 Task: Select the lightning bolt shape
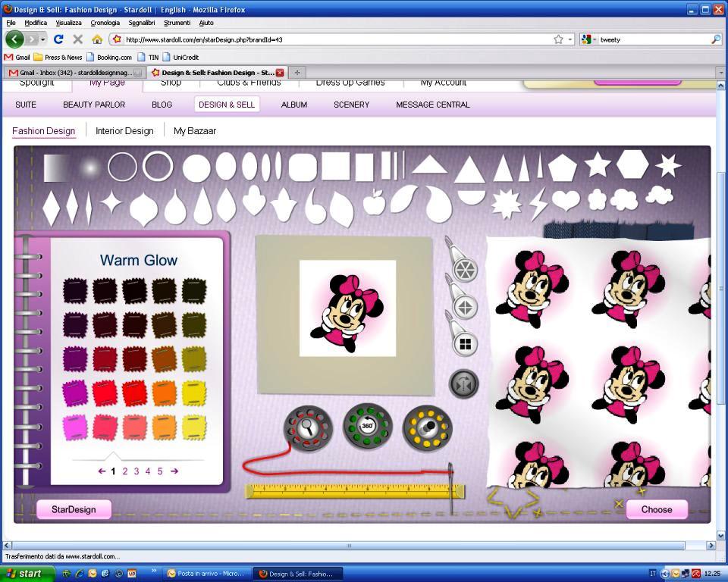538,203
